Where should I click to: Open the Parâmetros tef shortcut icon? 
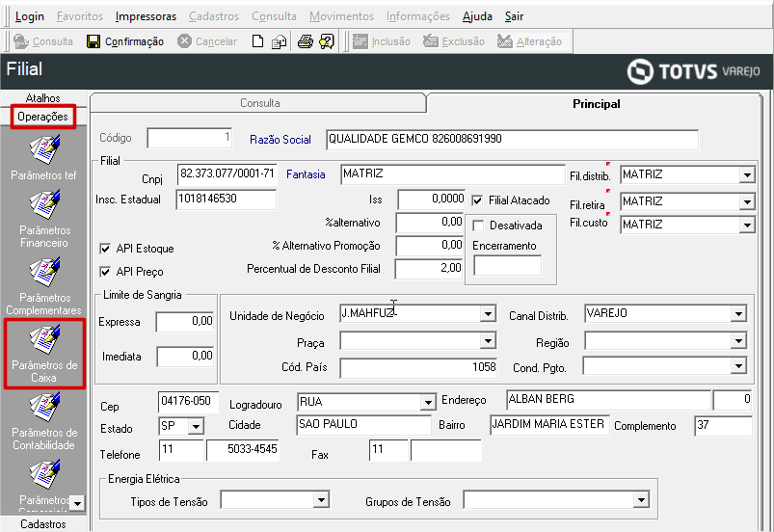point(44,150)
